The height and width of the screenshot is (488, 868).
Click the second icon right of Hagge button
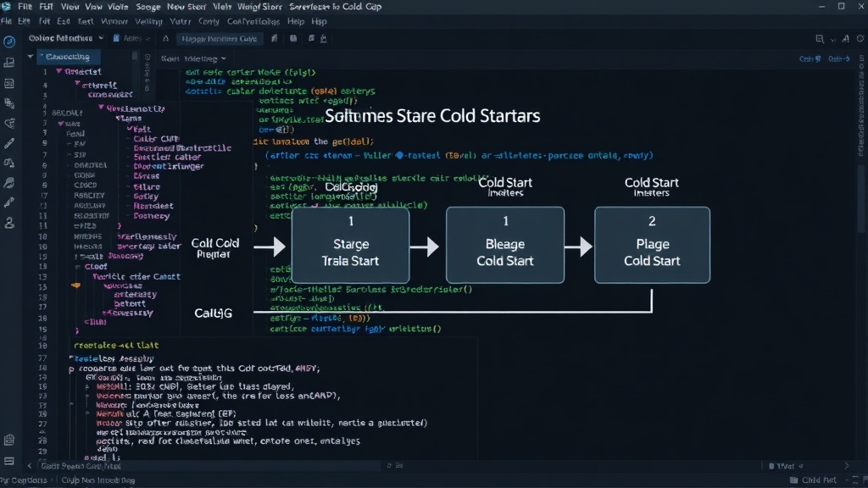pyautogui.click(x=293, y=38)
